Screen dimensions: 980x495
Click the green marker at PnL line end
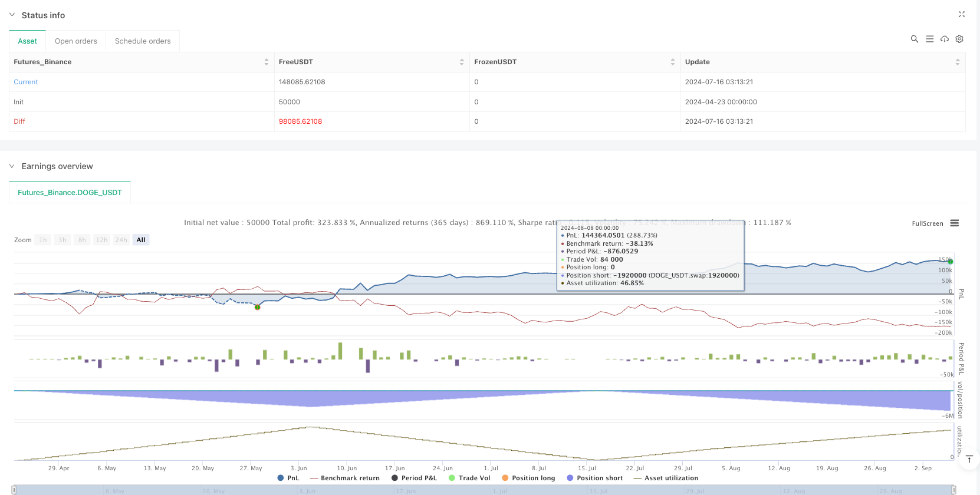tap(951, 261)
